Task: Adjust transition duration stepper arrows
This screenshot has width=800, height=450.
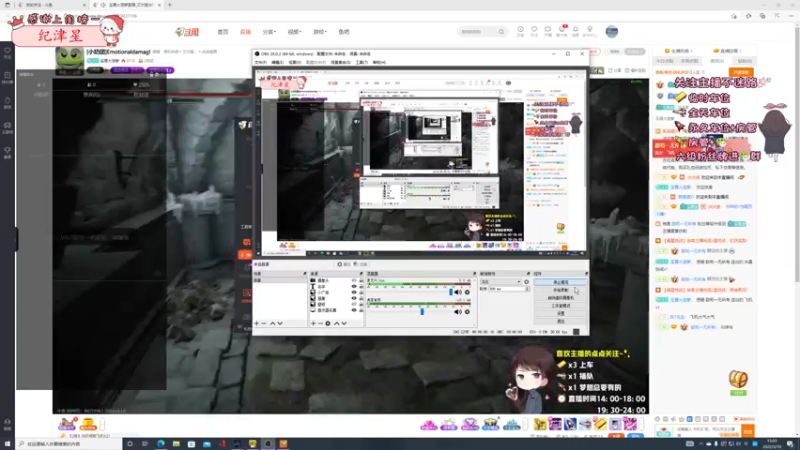Action: pos(527,289)
